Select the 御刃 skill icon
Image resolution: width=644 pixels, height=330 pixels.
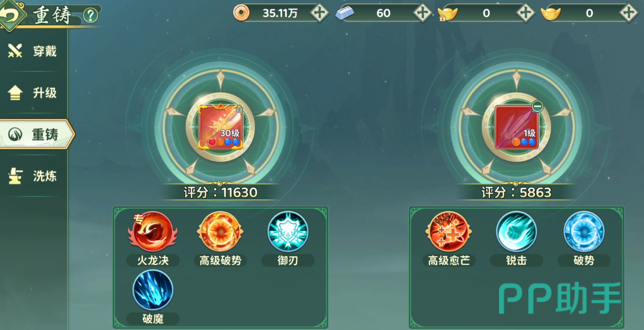(x=288, y=232)
